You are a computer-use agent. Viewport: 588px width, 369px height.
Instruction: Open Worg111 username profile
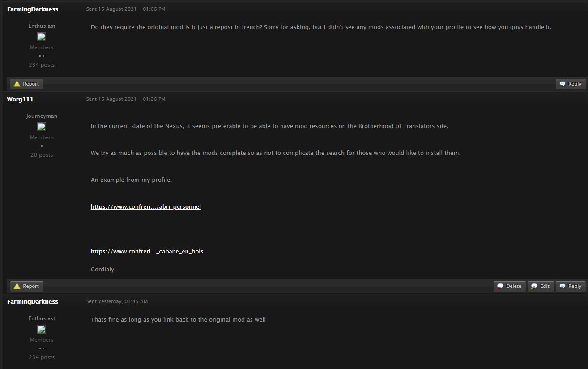[20, 99]
